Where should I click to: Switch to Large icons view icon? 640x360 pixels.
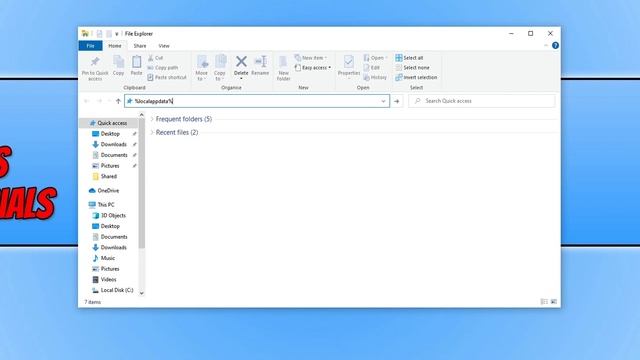(554, 302)
